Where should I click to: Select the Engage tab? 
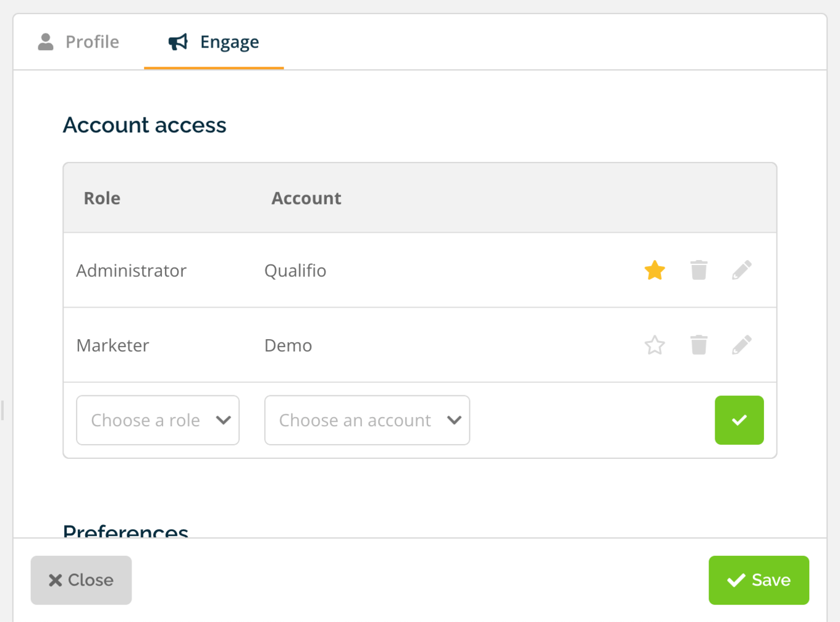[x=214, y=42]
